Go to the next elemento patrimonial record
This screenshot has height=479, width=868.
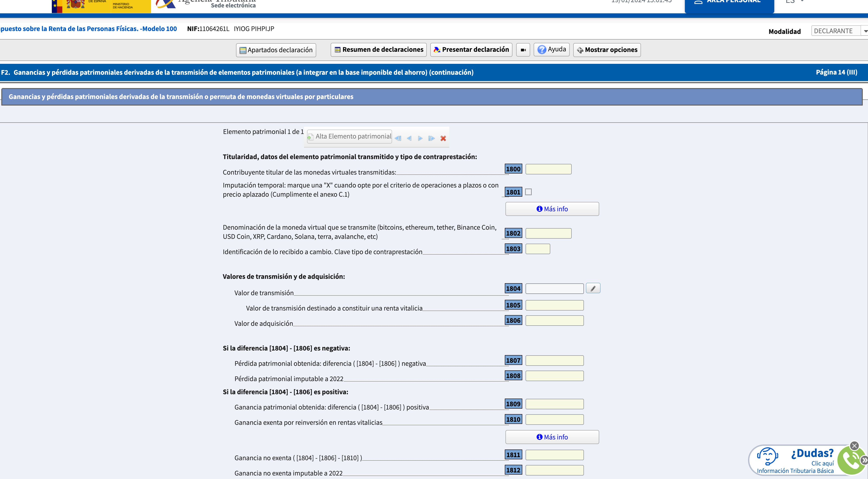(420, 139)
